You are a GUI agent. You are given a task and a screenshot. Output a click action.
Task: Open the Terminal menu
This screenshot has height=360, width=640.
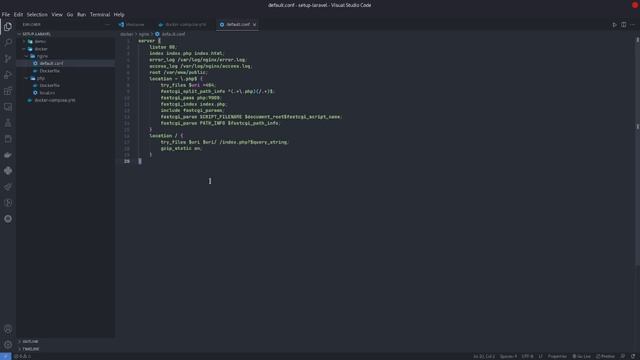coord(100,14)
